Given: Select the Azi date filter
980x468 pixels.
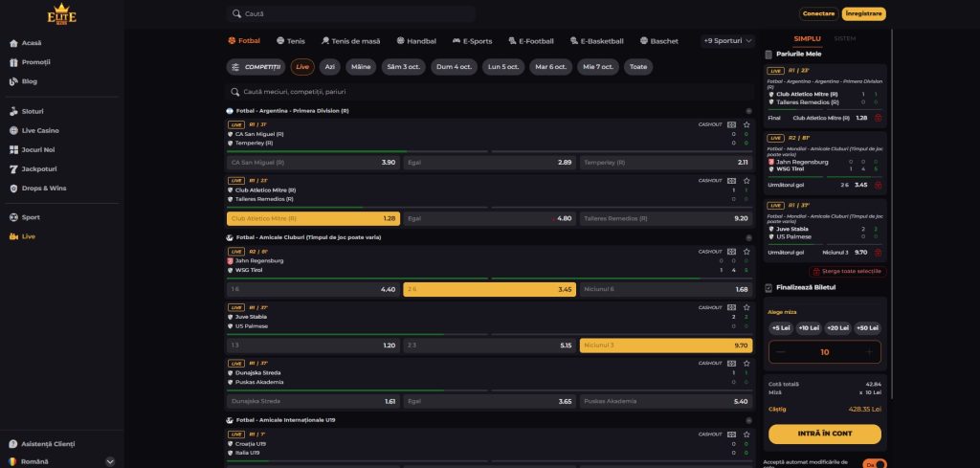Looking at the screenshot, I should (330, 67).
